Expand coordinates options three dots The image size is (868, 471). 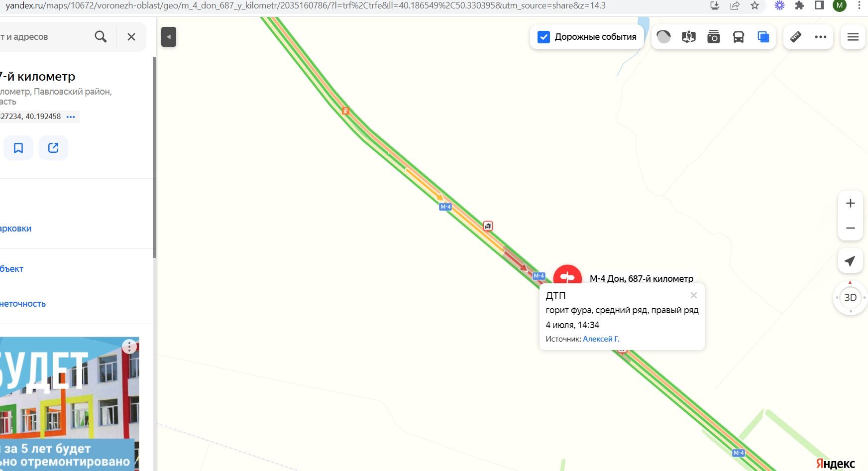[x=71, y=117]
